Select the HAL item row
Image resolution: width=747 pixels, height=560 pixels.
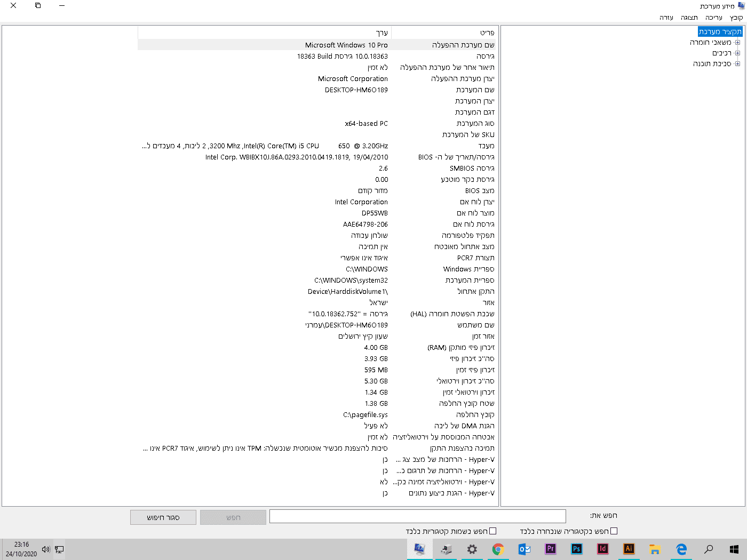pos(452,314)
